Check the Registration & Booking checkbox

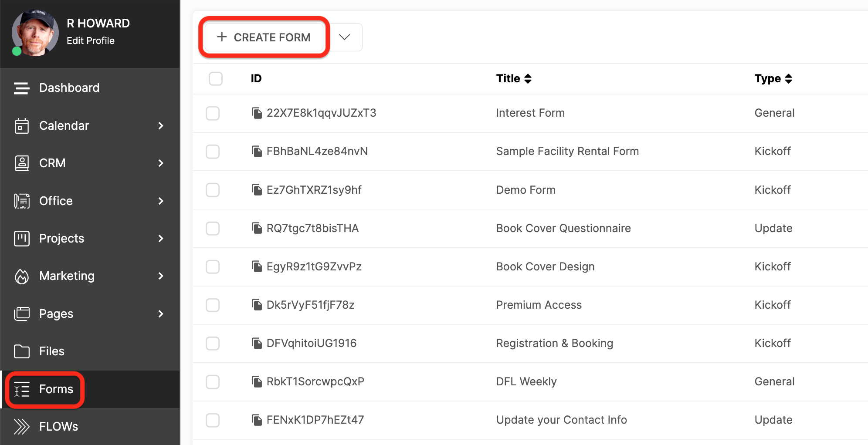pyautogui.click(x=213, y=343)
